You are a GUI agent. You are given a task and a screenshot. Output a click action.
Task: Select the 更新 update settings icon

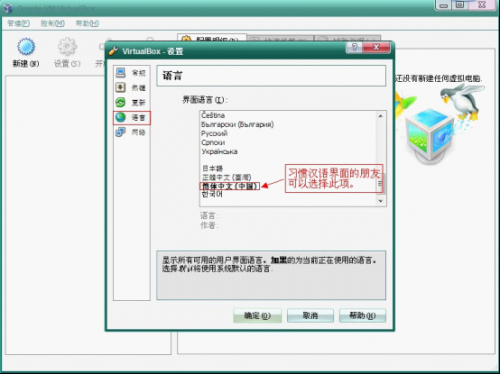tap(120, 102)
